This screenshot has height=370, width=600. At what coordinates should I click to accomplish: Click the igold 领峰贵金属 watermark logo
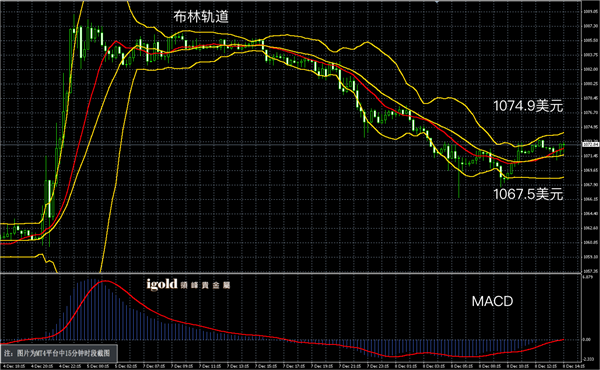tap(188, 284)
